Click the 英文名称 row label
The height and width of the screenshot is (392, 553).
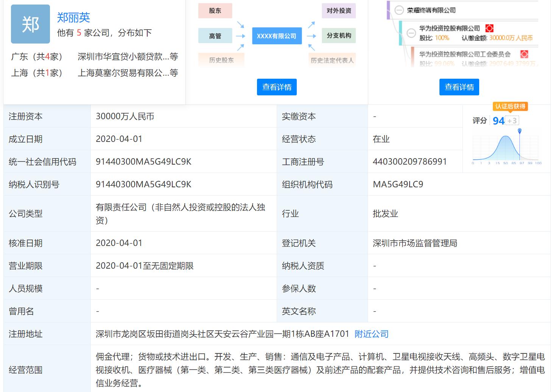299,311
